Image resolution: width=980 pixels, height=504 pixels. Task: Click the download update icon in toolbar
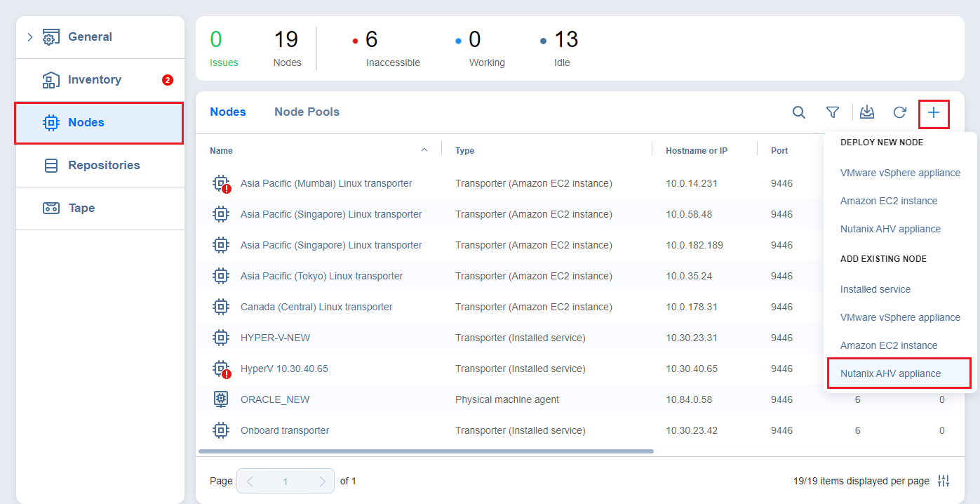pos(867,112)
